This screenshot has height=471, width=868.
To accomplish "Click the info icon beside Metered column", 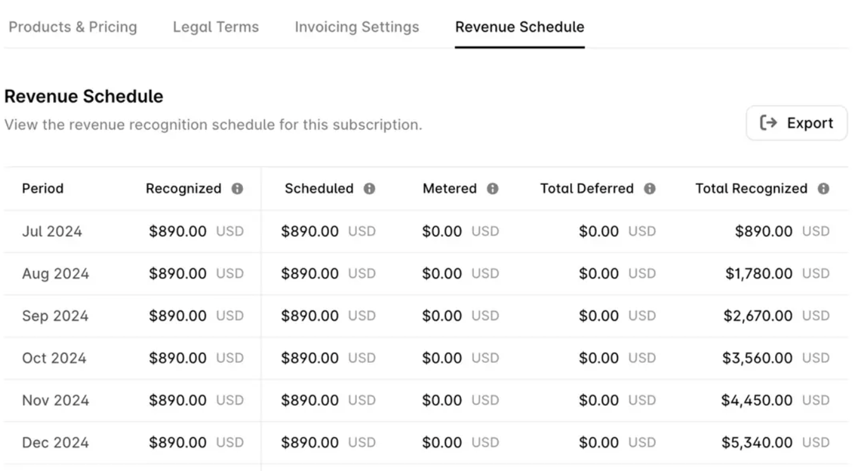I will 493,188.
